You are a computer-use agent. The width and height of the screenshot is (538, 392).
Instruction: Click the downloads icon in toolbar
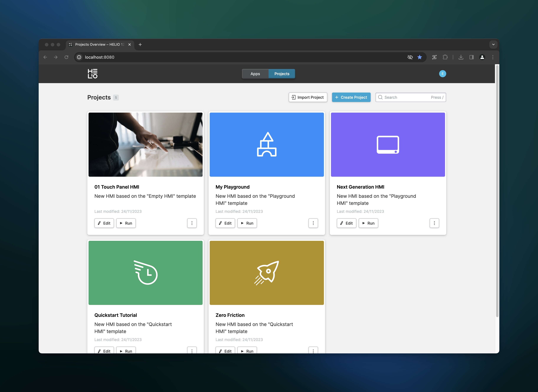click(461, 57)
